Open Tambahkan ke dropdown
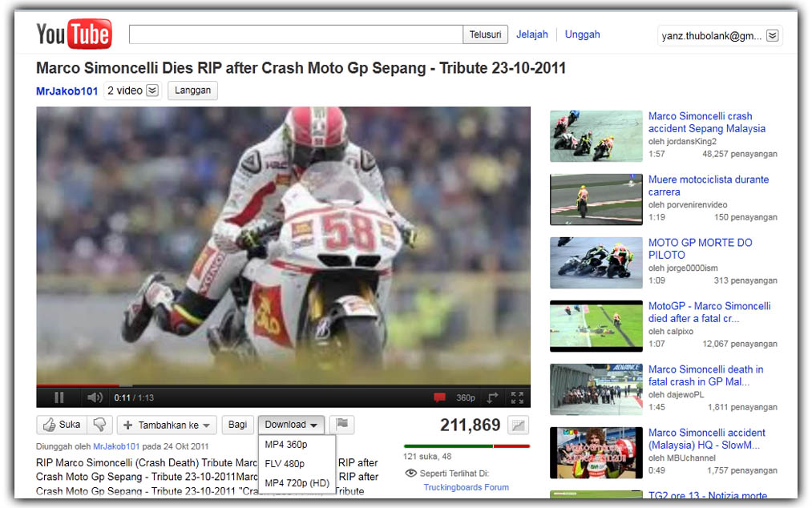This screenshot has height=508, width=812. pos(167,425)
